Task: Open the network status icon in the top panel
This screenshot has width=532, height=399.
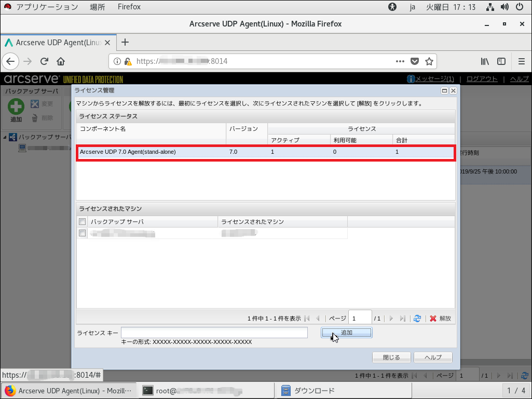Action: pyautogui.click(x=490, y=7)
